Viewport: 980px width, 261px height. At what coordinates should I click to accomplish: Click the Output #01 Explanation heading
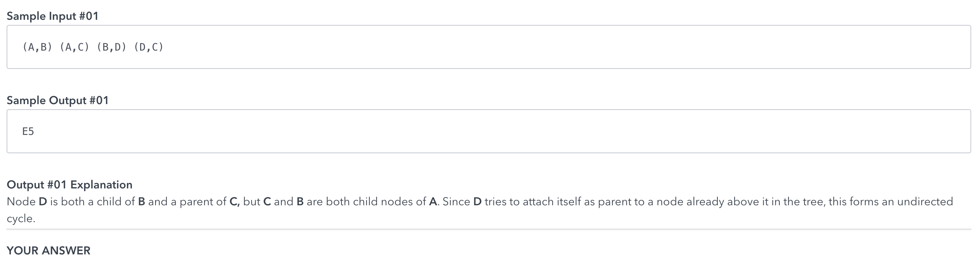70,185
